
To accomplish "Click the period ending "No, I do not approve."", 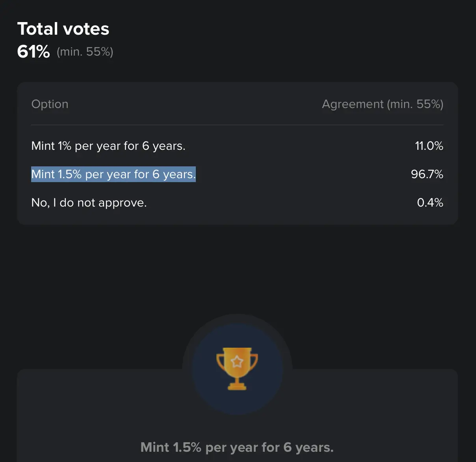I will click(145, 206).
